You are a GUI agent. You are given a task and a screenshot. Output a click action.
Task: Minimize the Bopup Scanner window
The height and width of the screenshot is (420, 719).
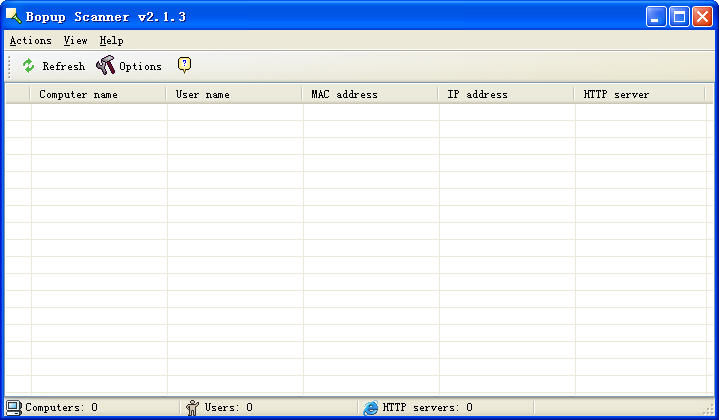click(656, 17)
